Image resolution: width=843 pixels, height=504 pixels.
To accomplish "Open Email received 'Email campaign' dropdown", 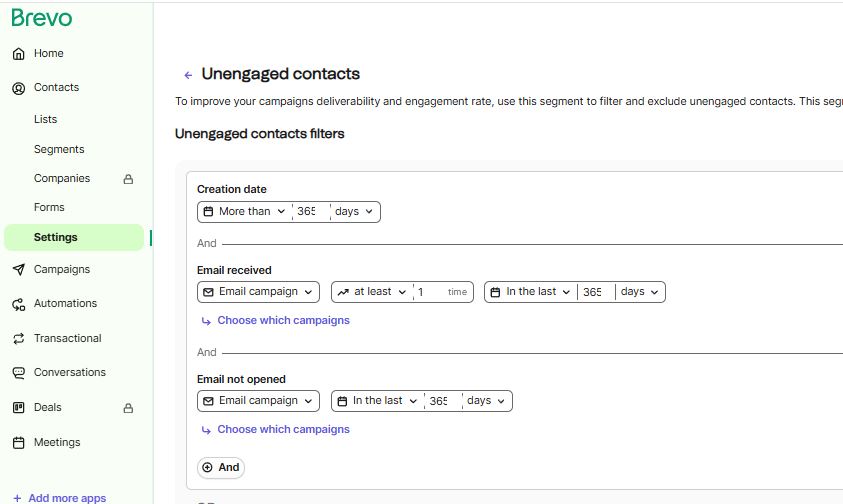I will click(259, 292).
